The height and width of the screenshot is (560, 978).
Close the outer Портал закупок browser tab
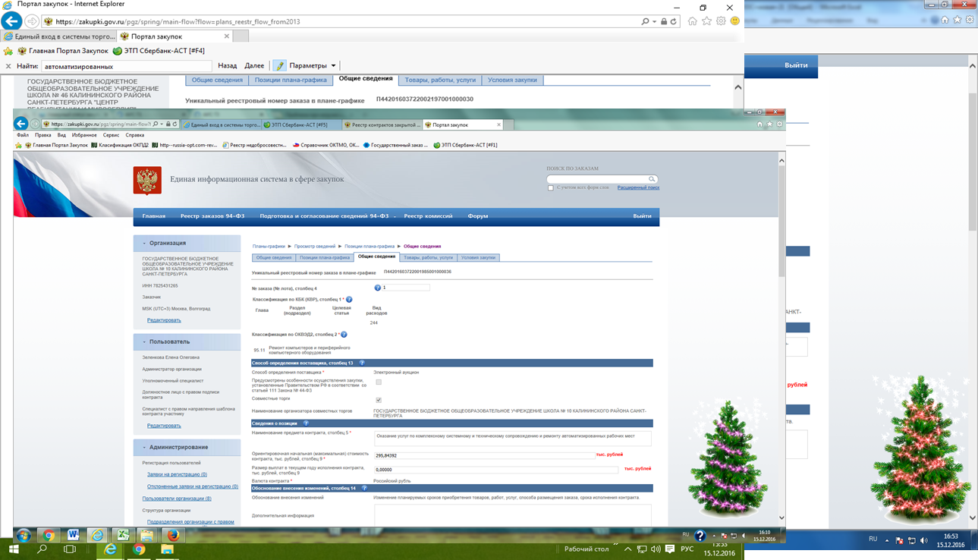click(226, 36)
